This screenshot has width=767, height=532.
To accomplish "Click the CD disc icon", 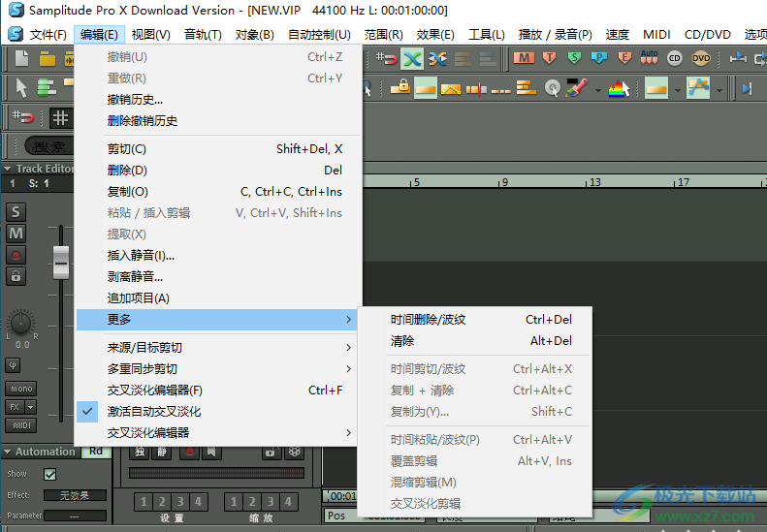I will [x=675, y=58].
